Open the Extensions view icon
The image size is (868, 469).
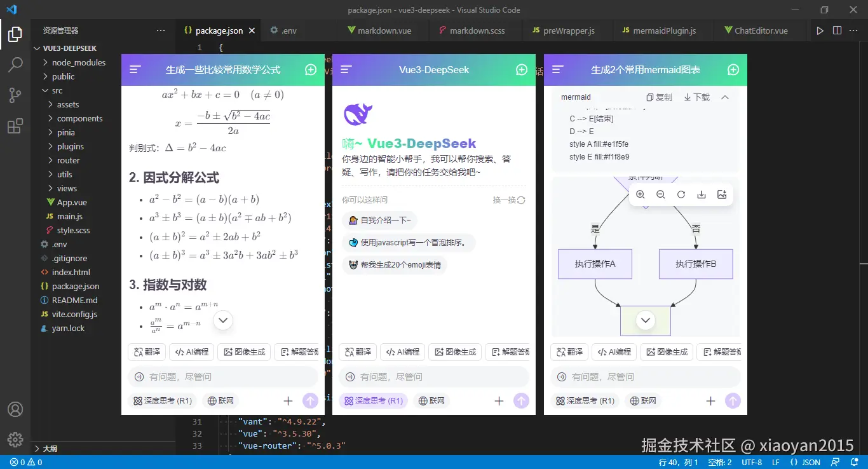(15, 126)
